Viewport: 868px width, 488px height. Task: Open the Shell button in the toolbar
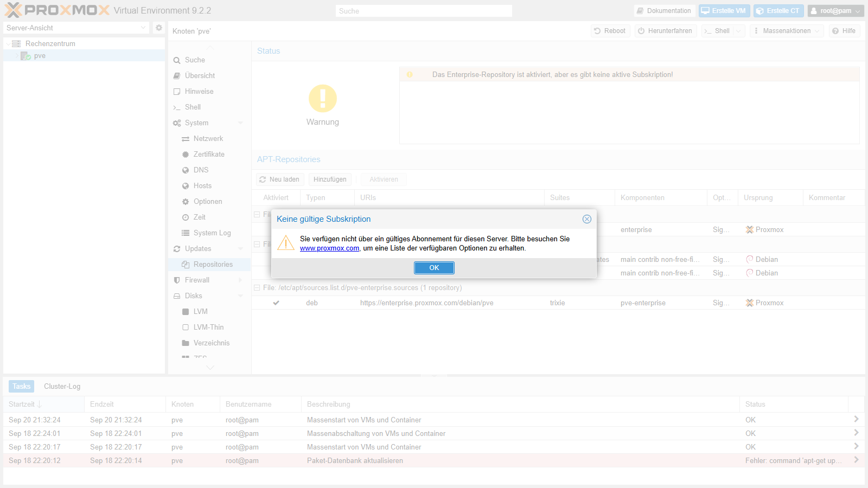(717, 31)
